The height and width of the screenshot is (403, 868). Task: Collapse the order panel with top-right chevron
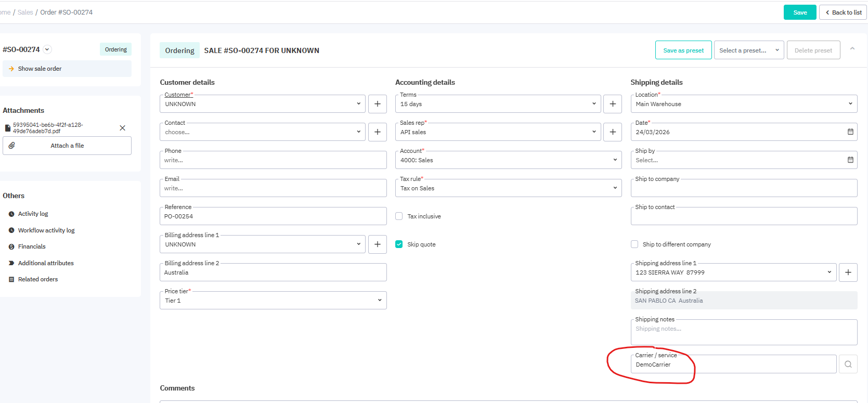pyautogui.click(x=852, y=48)
